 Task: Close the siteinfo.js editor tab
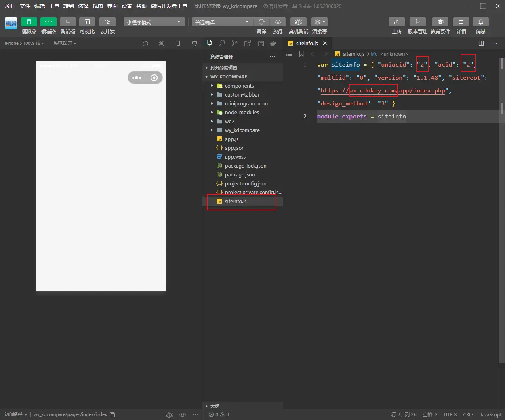(325, 43)
